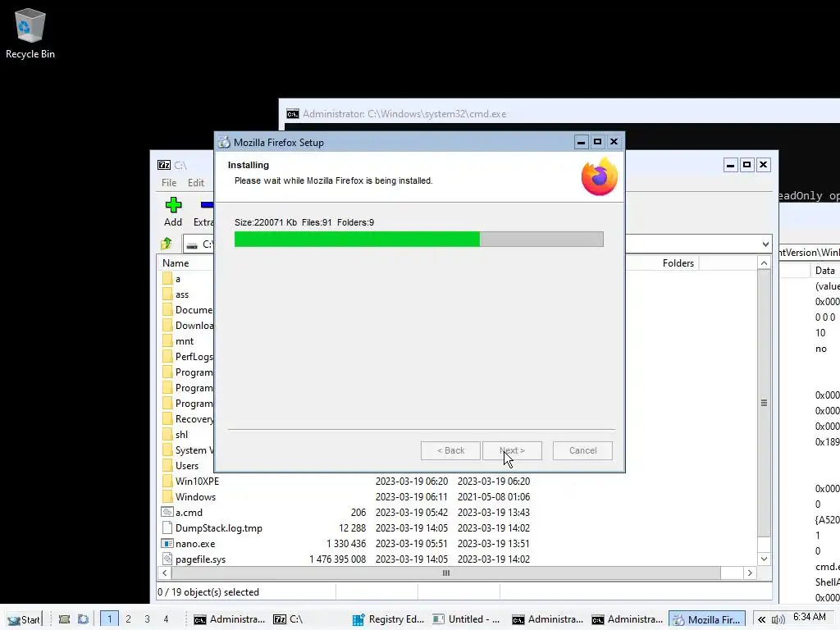Click the first quick-launch icon beside Start
Image resolution: width=840 pixels, height=630 pixels.
tap(64, 619)
